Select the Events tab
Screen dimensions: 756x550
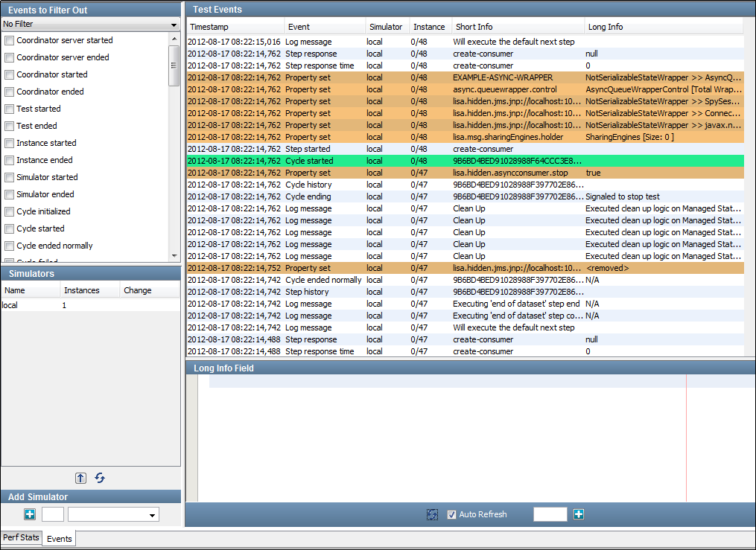[59, 538]
